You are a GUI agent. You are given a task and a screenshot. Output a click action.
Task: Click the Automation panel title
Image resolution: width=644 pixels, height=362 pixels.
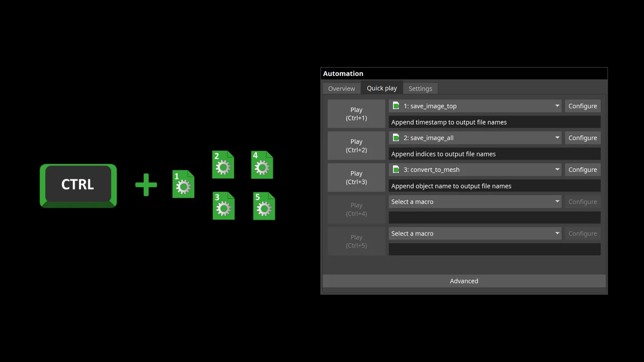[343, 73]
